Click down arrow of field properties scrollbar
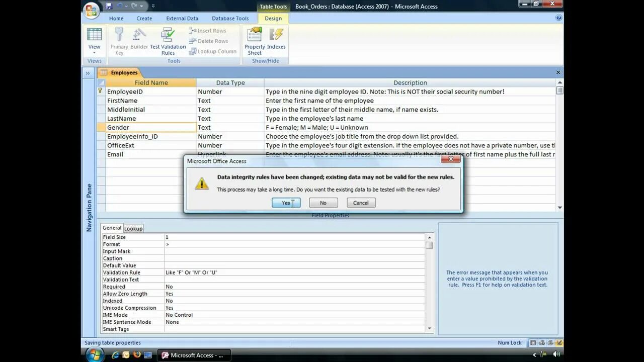Viewport: 644px width, 362px height. 429,328
